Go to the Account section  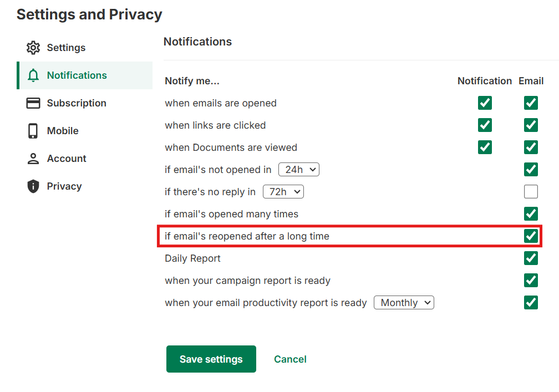tap(67, 159)
